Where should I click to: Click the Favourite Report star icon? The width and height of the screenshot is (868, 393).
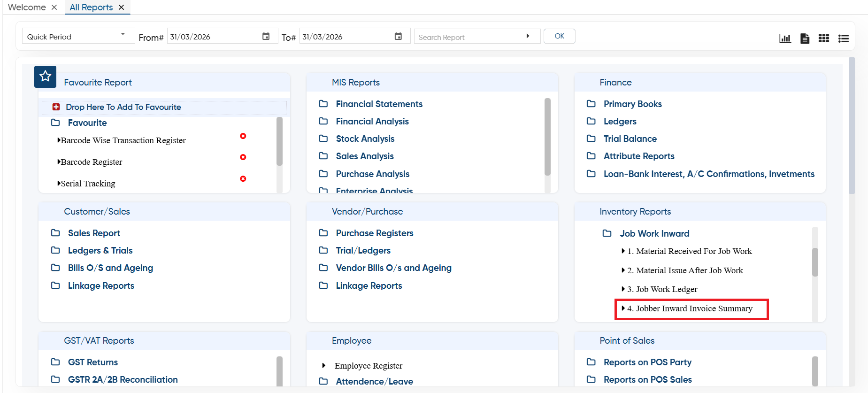(45, 77)
